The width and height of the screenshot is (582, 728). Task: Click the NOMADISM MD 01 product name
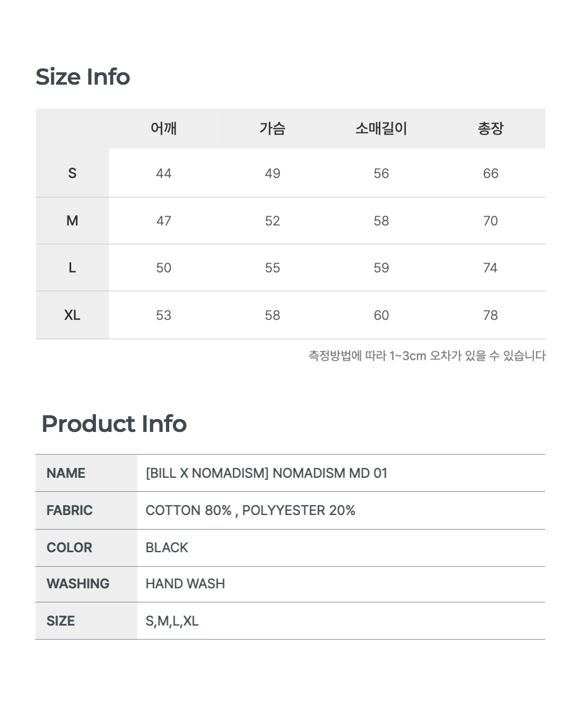pyautogui.click(x=267, y=473)
